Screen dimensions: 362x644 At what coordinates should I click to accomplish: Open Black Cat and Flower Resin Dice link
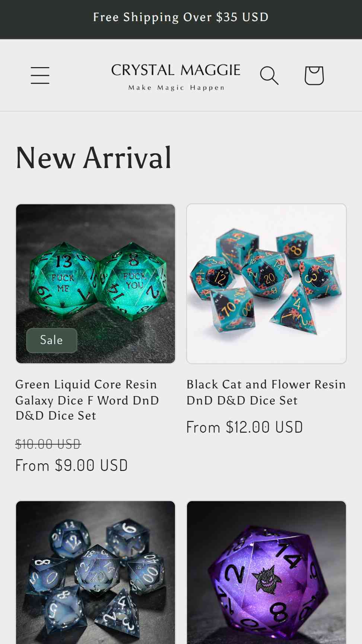[266, 392]
